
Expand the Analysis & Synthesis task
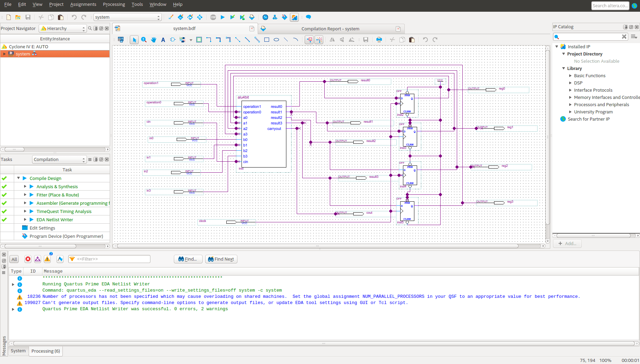pos(25,186)
